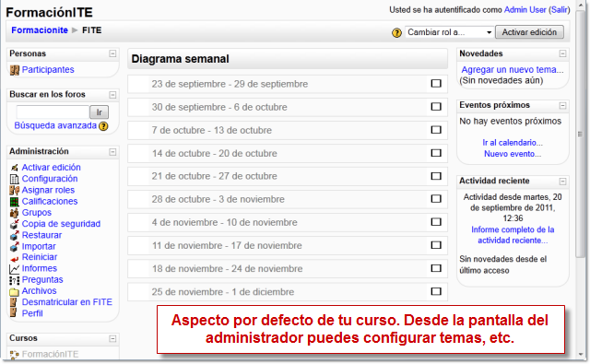The height and width of the screenshot is (364, 590).
Task: Click the scrollbar down arrow
Action: click(580, 354)
